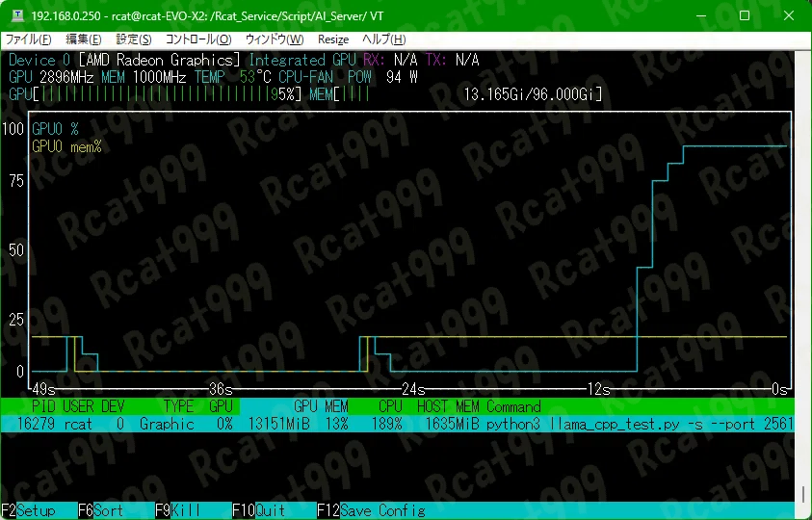
Task: Click the DEV column header
Action: click(113, 406)
